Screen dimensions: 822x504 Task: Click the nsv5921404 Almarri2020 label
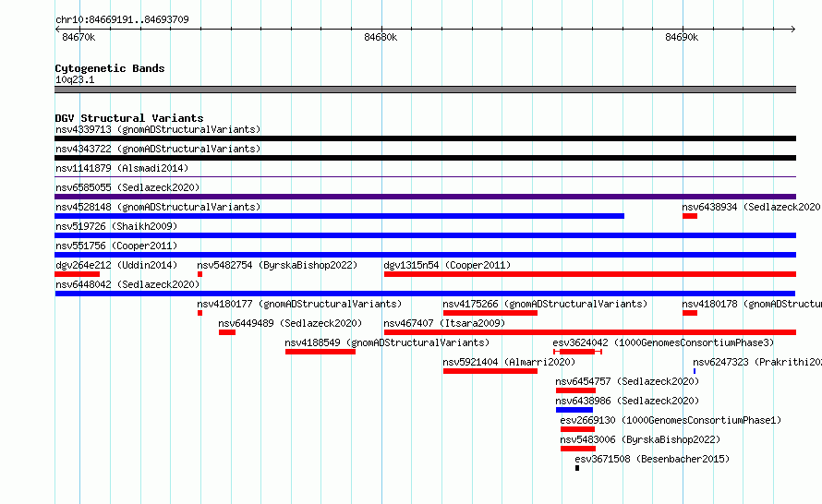tap(509, 362)
